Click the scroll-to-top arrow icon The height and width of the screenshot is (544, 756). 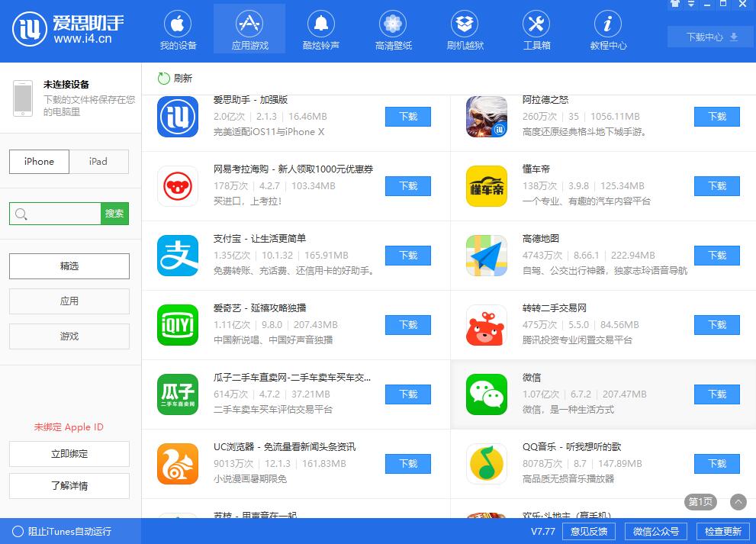[738, 502]
